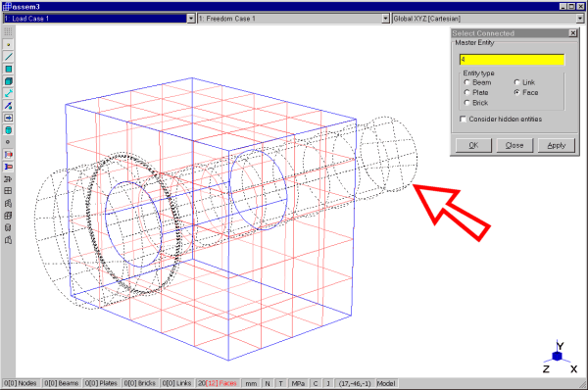
Task: Select the link (double arrow) selection tool
Action: [x=8, y=93]
